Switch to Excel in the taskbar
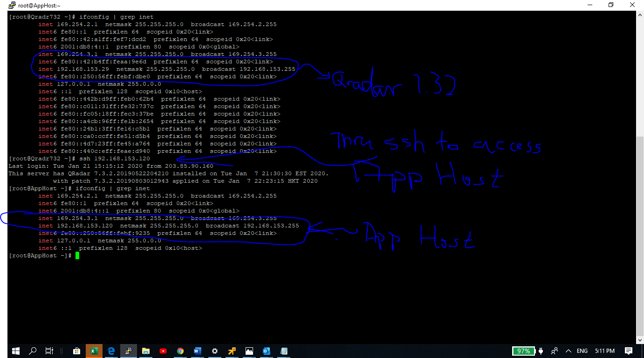Viewport: 644px width, 358px height. click(94, 351)
